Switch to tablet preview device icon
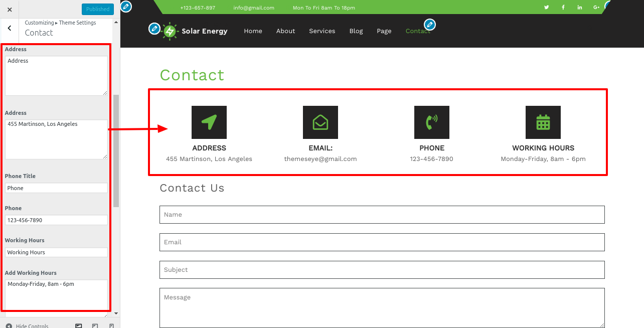The width and height of the screenshot is (644, 328). pos(95,325)
